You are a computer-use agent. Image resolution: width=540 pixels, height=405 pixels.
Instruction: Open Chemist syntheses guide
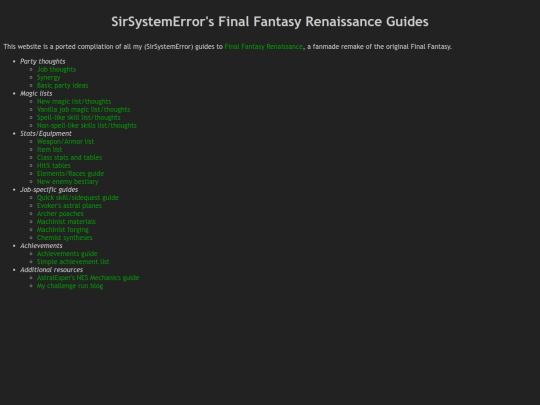click(64, 238)
